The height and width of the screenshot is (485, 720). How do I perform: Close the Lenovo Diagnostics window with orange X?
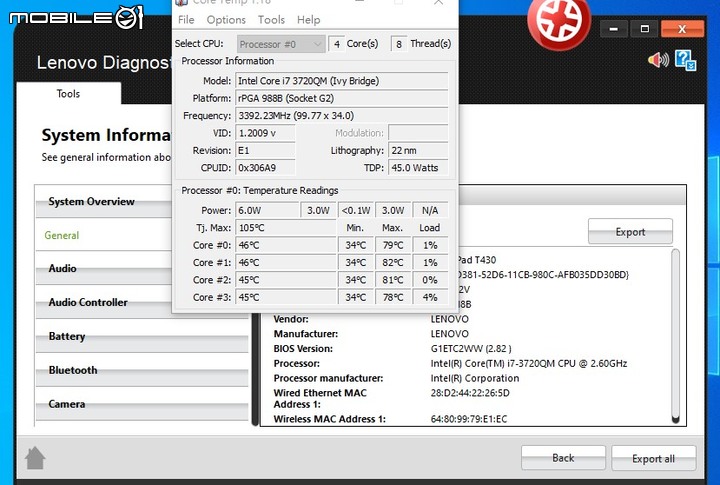tap(682, 29)
